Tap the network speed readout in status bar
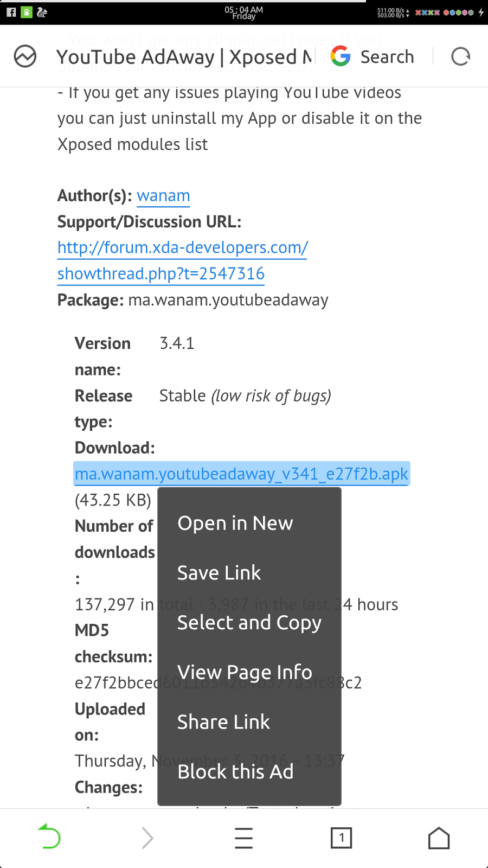 tap(393, 12)
